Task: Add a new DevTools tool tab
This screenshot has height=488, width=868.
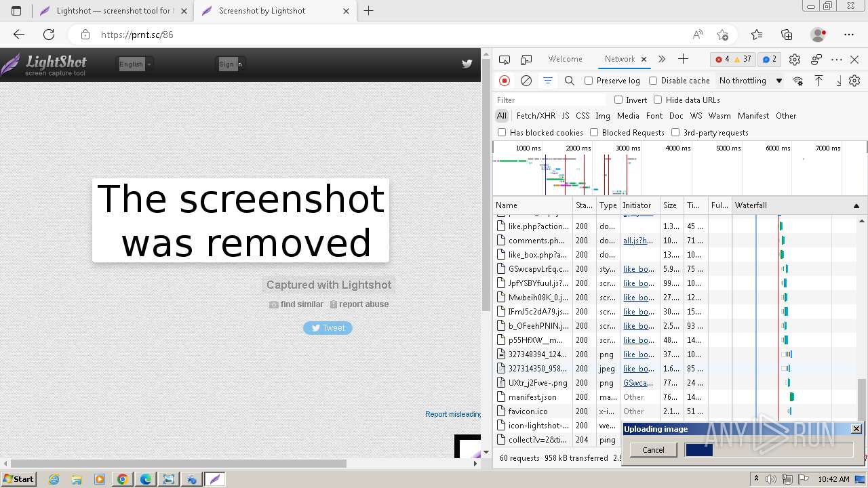Action: [x=683, y=59]
